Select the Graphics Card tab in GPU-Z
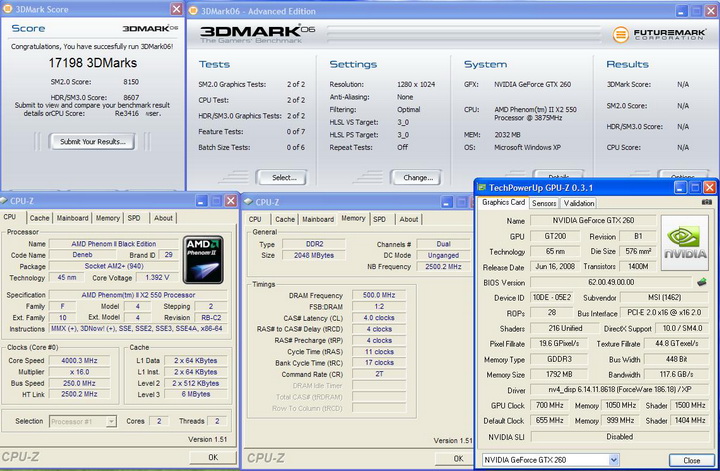Image resolution: width=720 pixels, height=471 pixels. 503,202
